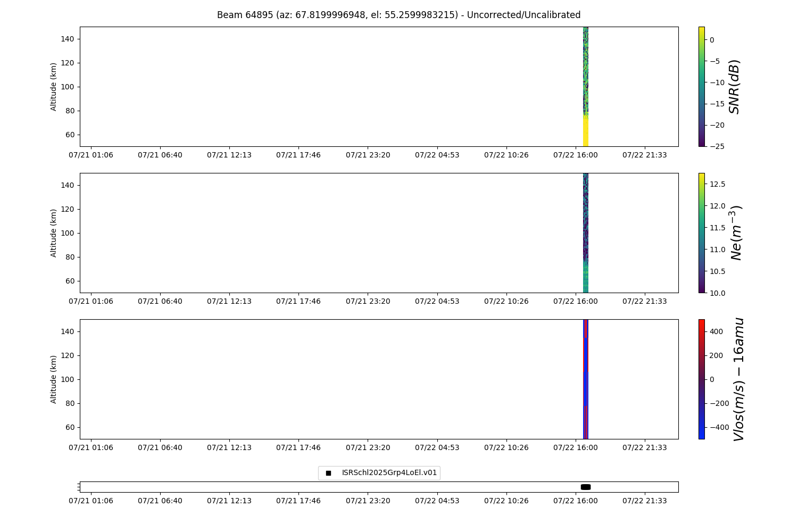Click 07/22 16:00 tick under bottom timeline
The image size is (798, 532).
coord(575,501)
